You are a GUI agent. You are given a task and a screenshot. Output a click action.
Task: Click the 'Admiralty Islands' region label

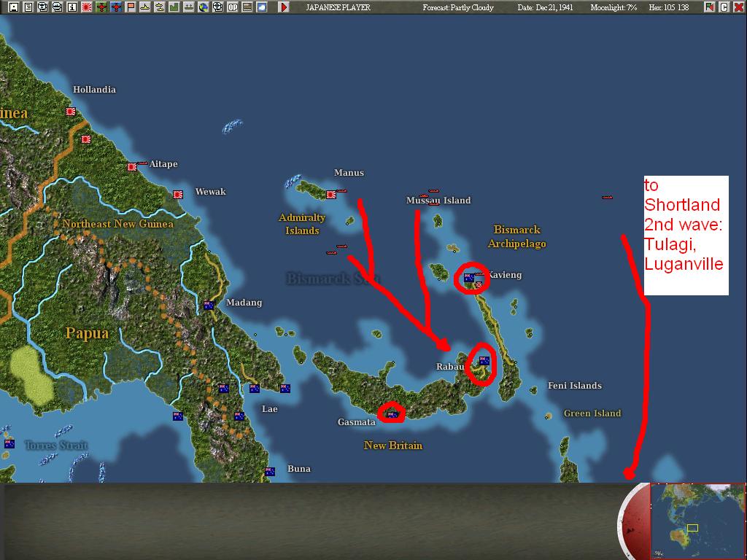(302, 224)
